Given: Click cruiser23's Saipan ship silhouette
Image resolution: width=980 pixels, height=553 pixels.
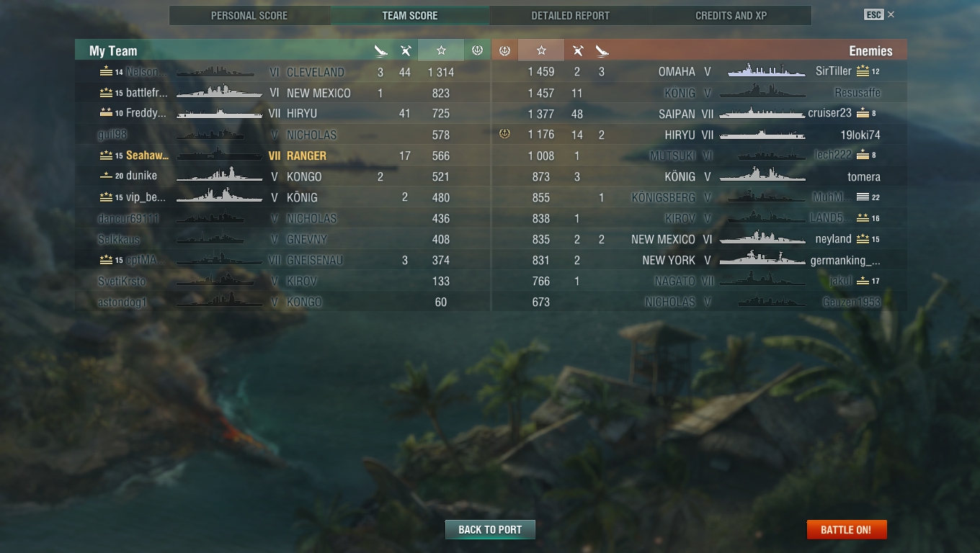Looking at the screenshot, I should (762, 113).
